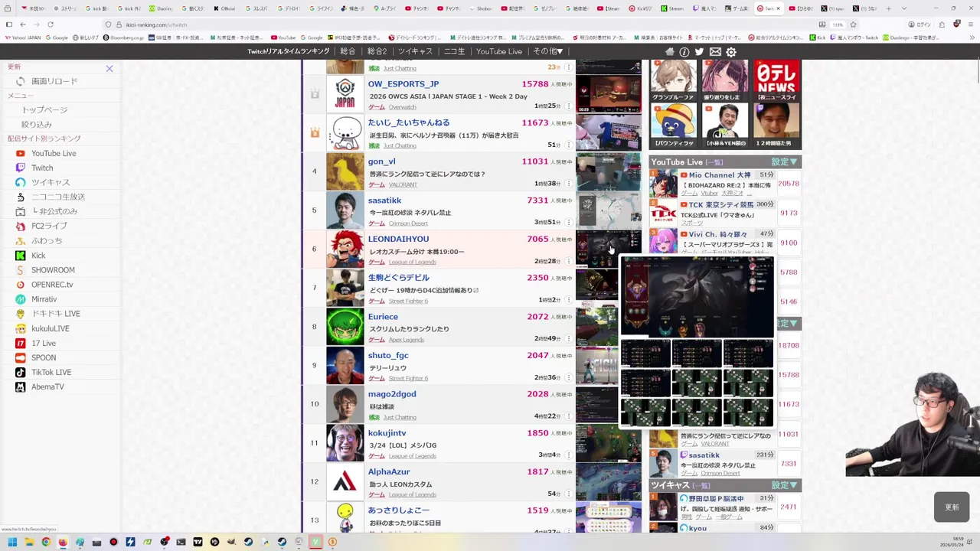Click the mail envelope icon in the top bar
The image size is (980, 551).
tap(715, 52)
